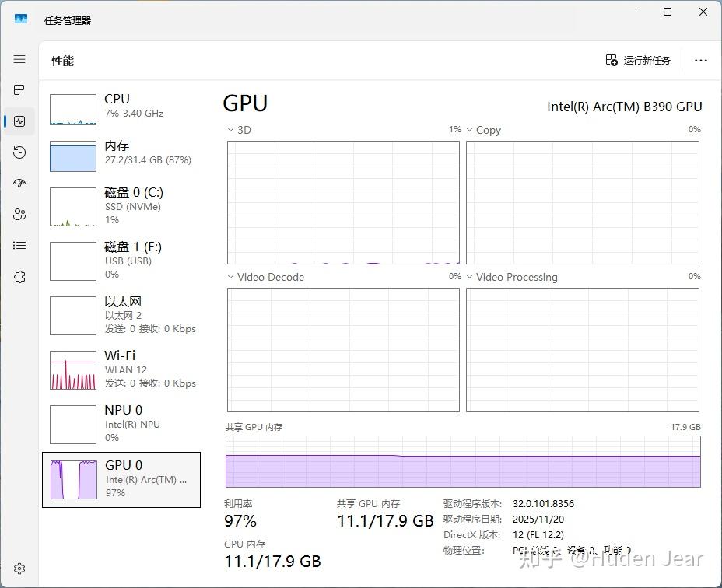This screenshot has width=722, height=588.
Task: Click the 共享 GPU 内存 usage graph
Action: point(463,461)
